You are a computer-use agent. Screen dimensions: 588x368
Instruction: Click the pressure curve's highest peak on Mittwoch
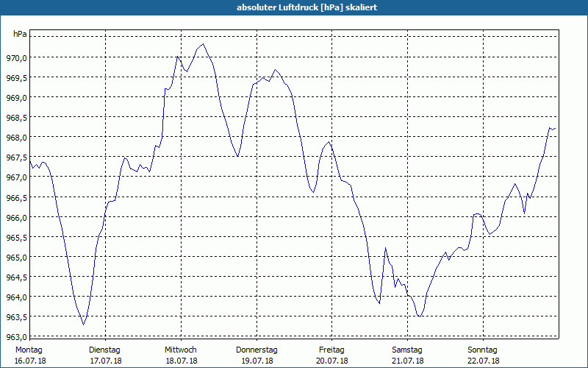pos(203,44)
